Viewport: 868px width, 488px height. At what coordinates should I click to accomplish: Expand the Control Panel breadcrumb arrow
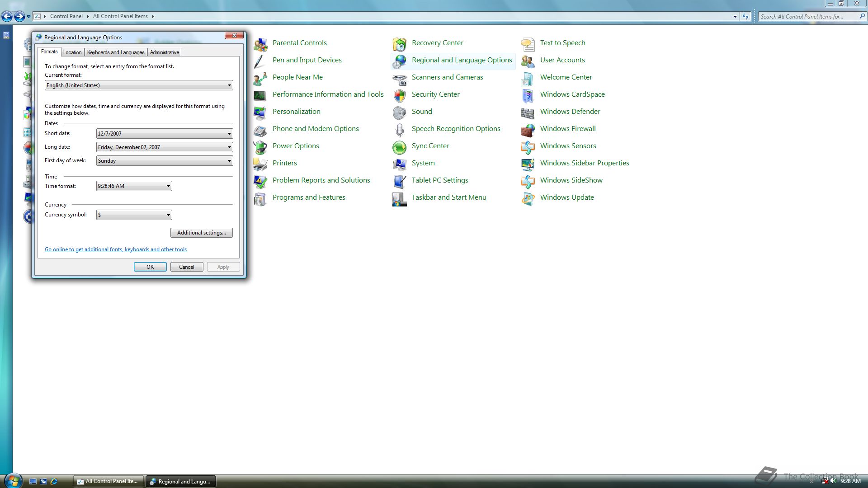click(88, 16)
